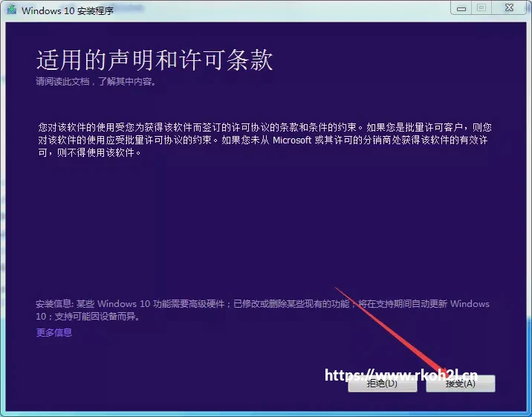Image resolution: width=532 pixels, height=417 pixels.
Task: Click the Windows 10 setup title bar icon
Action: [12, 10]
